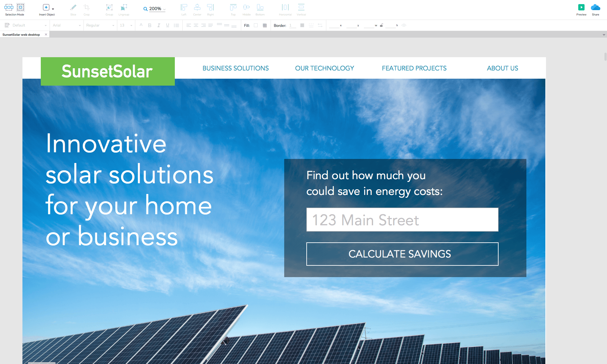Viewport: 607px width, 364px height.
Task: Set text alignment to justify
Action: tap(211, 25)
